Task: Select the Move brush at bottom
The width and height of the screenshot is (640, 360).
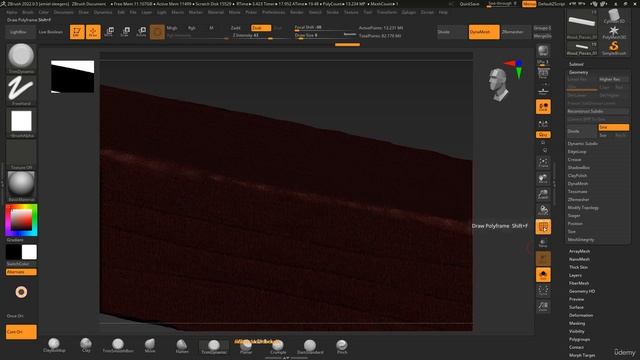Action: (x=150, y=345)
